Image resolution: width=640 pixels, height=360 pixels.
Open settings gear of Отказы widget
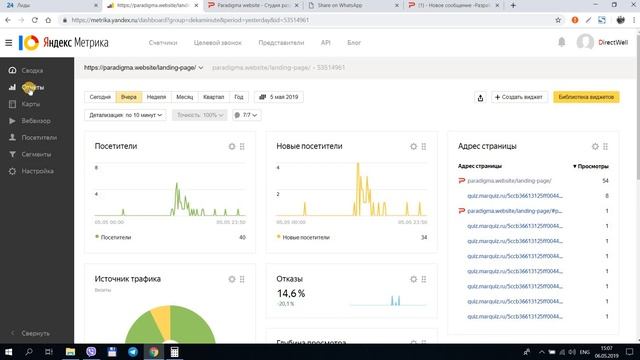tap(413, 279)
